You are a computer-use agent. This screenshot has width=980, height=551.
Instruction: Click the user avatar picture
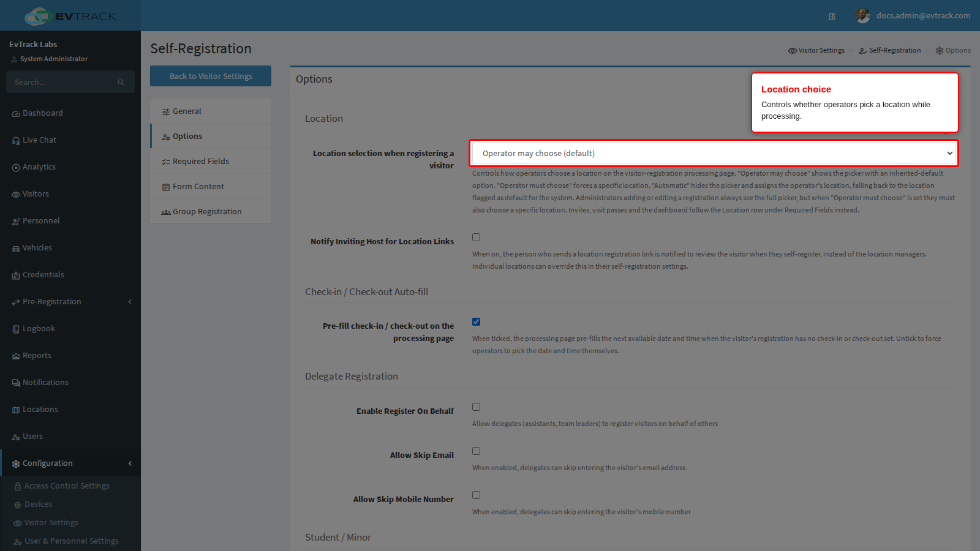863,16
